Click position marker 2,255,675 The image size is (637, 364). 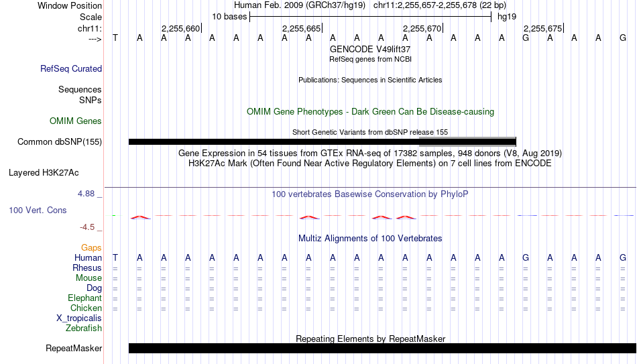543,28
